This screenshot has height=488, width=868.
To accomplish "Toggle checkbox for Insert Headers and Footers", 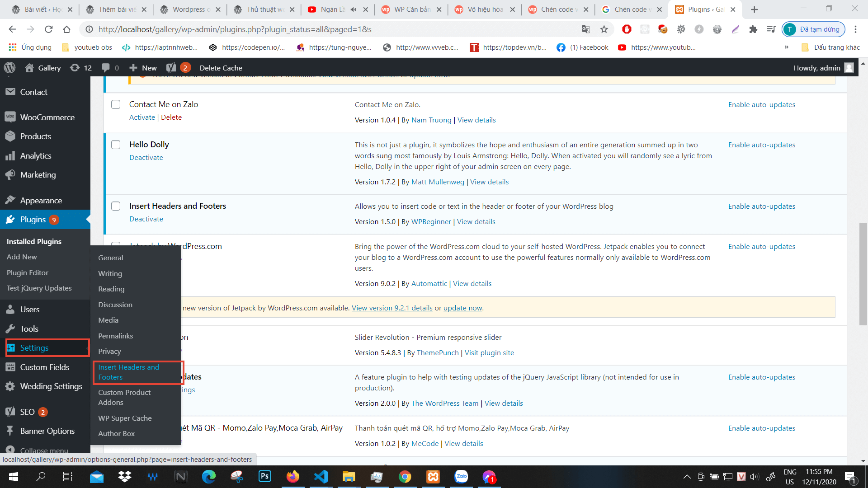I will (x=116, y=206).
